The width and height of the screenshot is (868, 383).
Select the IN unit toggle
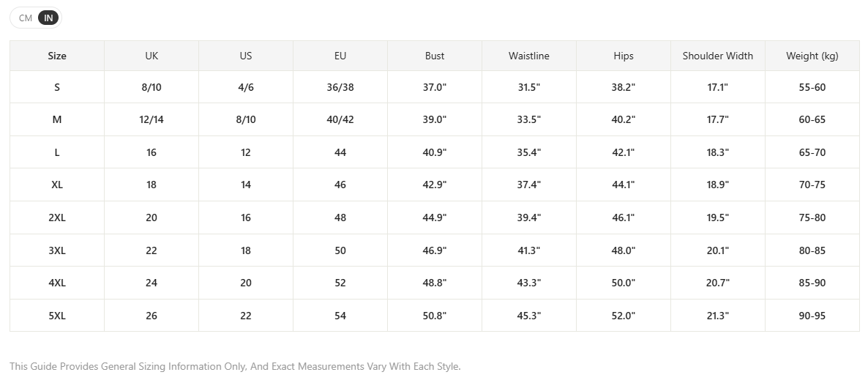click(x=49, y=18)
